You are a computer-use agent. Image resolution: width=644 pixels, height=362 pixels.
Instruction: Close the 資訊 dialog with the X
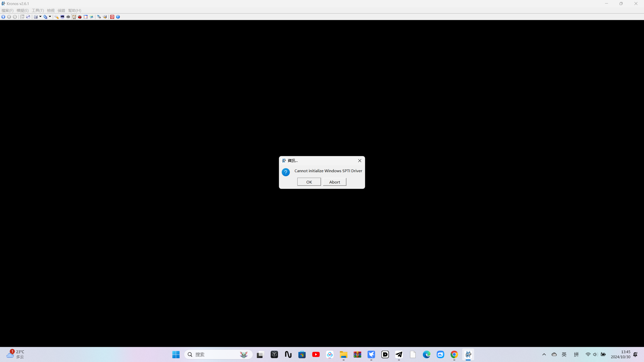[360, 161]
